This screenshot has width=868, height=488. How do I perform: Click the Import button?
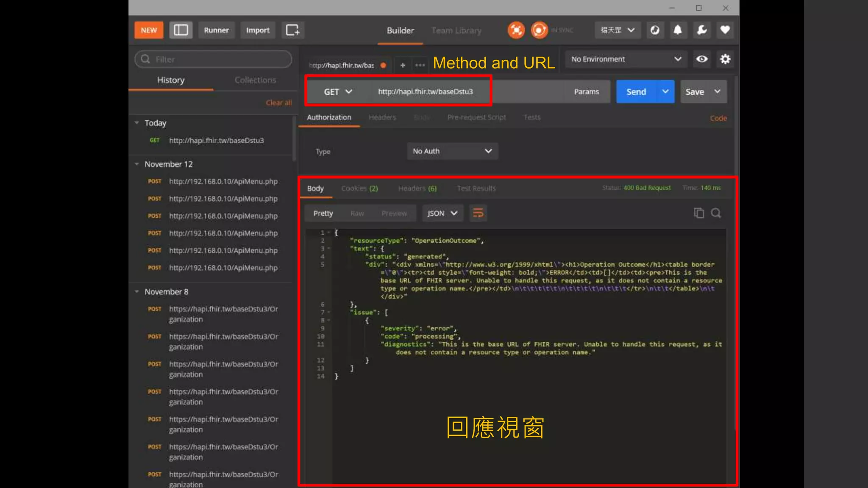pyautogui.click(x=258, y=30)
